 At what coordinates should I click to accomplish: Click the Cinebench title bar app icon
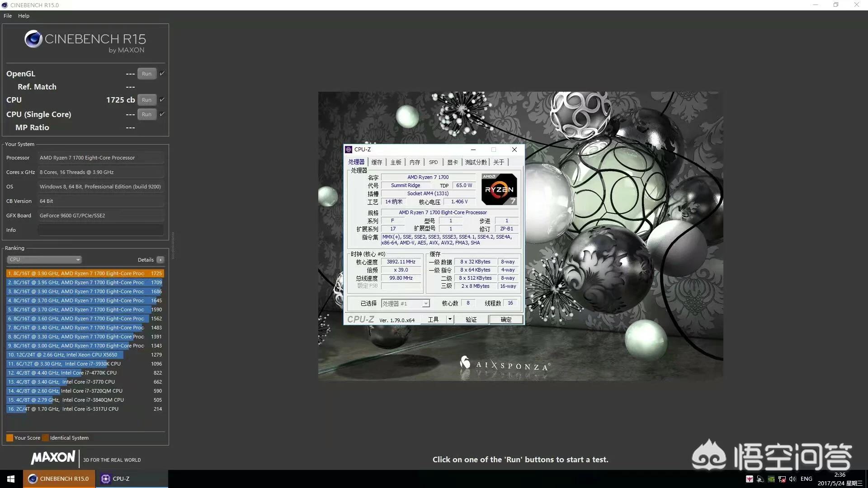pos(5,5)
